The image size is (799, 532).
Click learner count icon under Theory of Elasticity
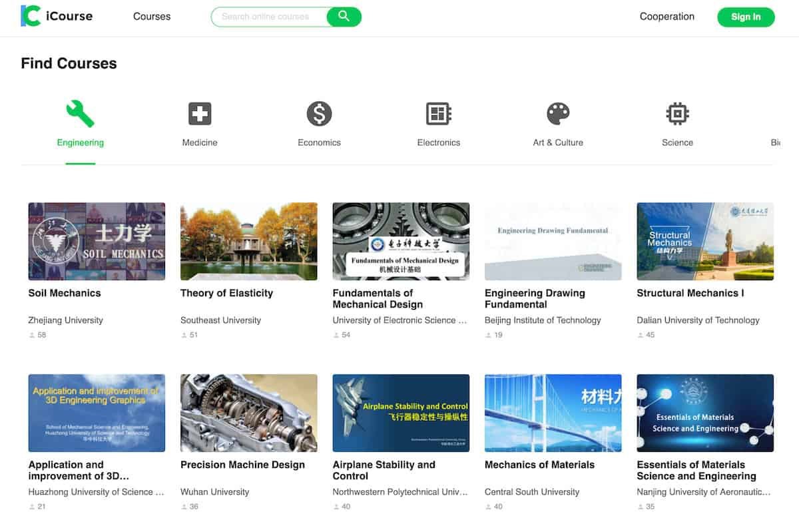tap(184, 336)
